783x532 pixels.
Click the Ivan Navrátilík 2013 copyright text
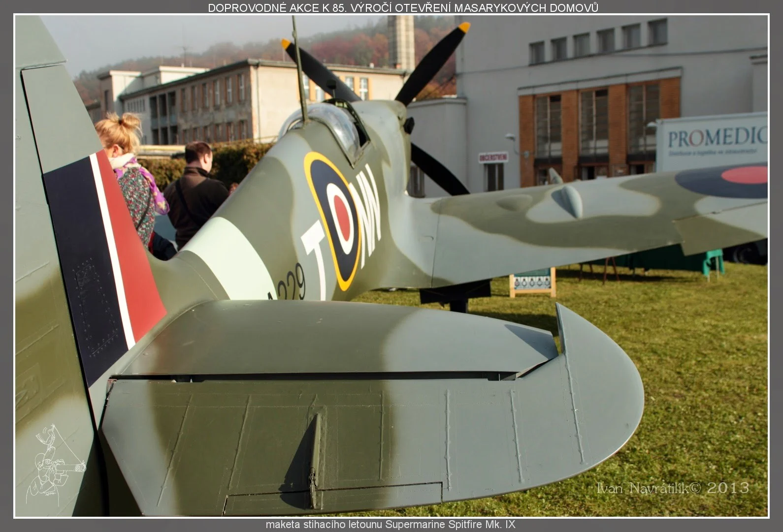[x=673, y=488]
